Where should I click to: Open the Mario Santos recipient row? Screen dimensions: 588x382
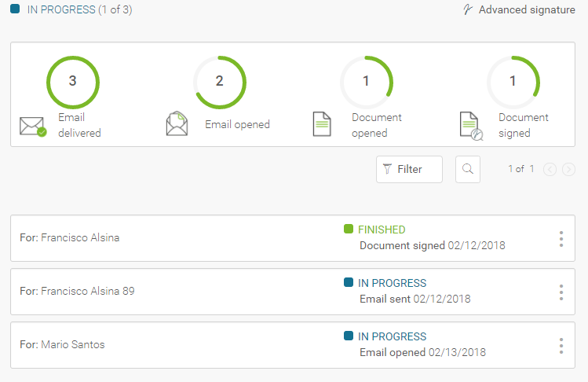(293, 345)
